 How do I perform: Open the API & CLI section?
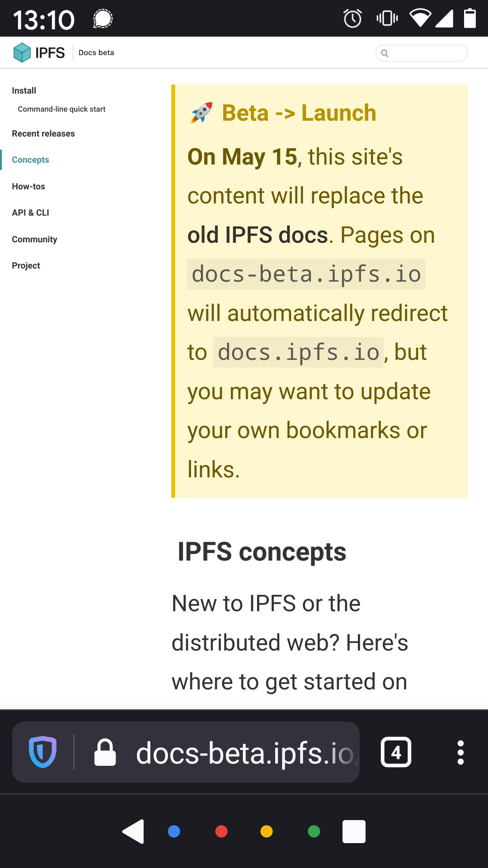click(x=30, y=212)
